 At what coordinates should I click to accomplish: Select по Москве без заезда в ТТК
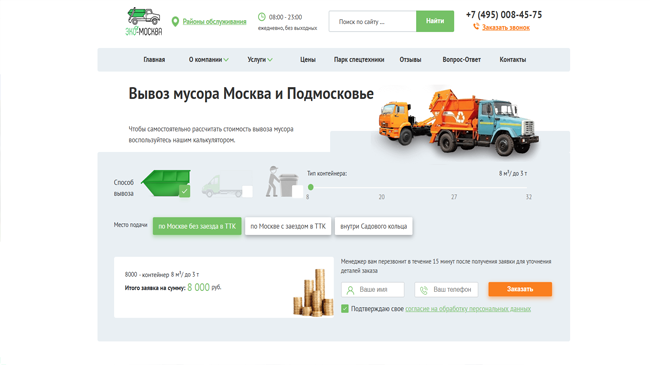point(197,226)
